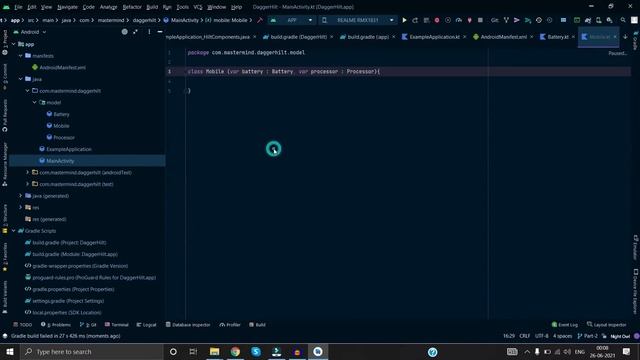Toggle the Gradle panel on right edge

tap(636, 41)
